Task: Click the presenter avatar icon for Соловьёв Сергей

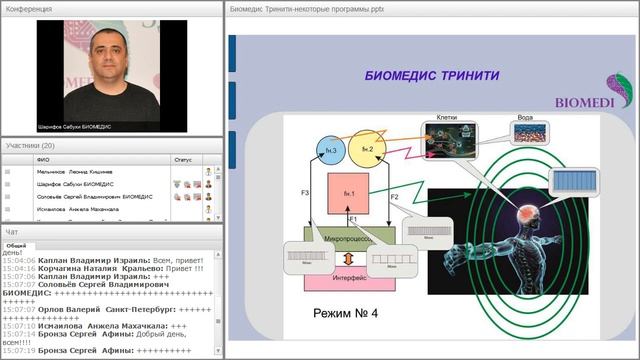Action: tap(209, 197)
